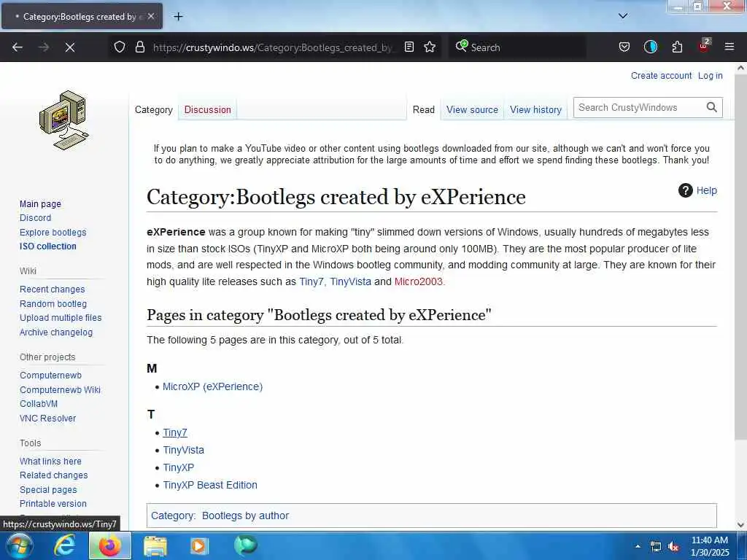Open CollabVM link

(39, 404)
